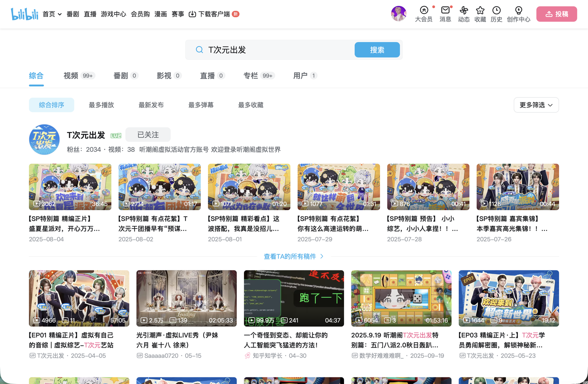
Task: Open the 动态 feed icon
Action: point(464,14)
